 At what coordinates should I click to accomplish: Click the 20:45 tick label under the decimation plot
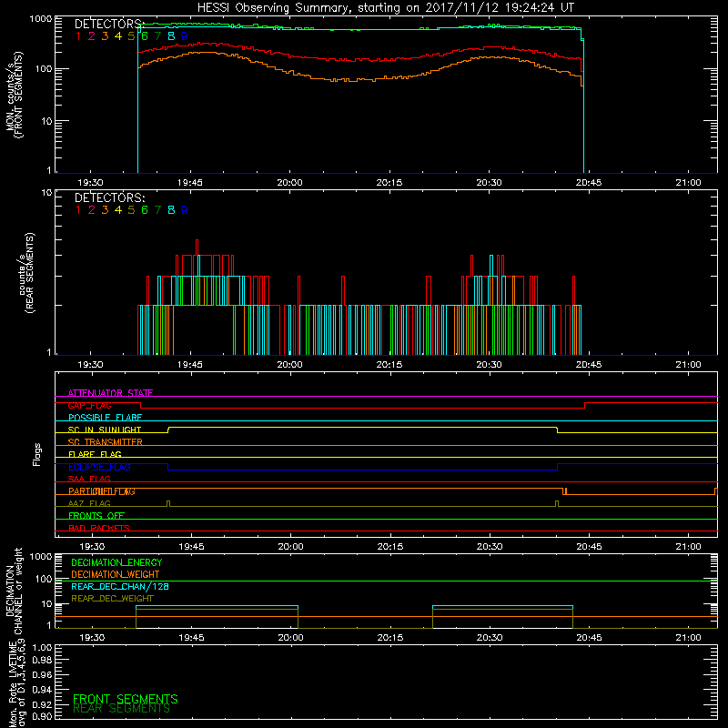(589, 638)
